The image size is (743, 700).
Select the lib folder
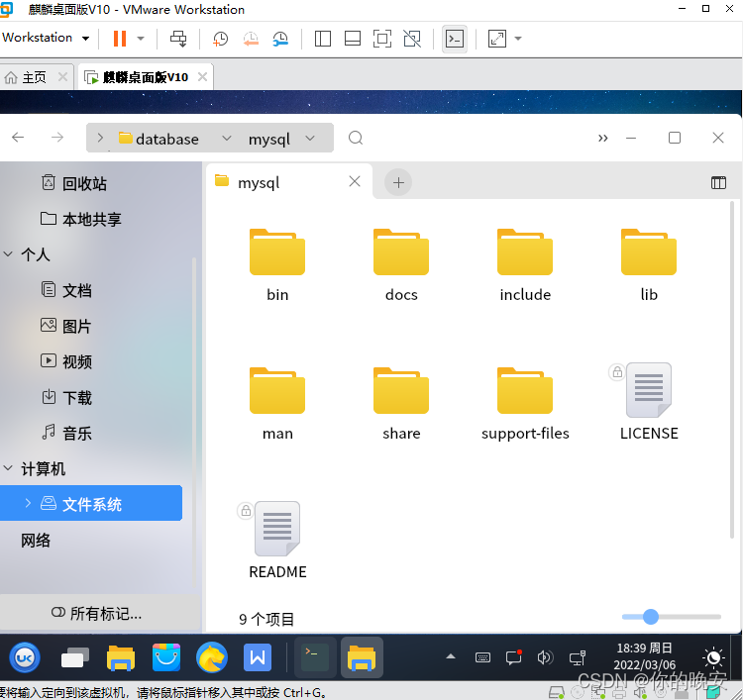point(649,265)
